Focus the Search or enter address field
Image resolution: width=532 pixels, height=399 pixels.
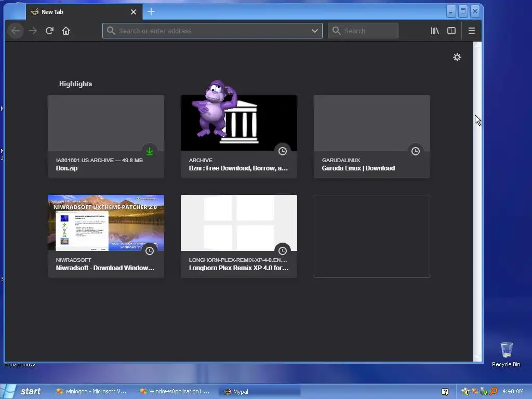pos(212,31)
